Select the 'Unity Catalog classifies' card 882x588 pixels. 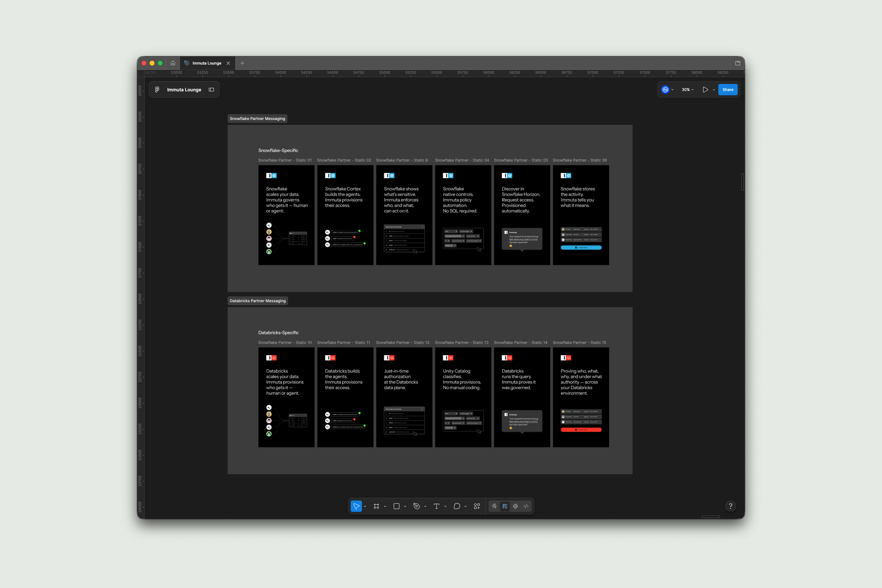pyautogui.click(x=463, y=397)
